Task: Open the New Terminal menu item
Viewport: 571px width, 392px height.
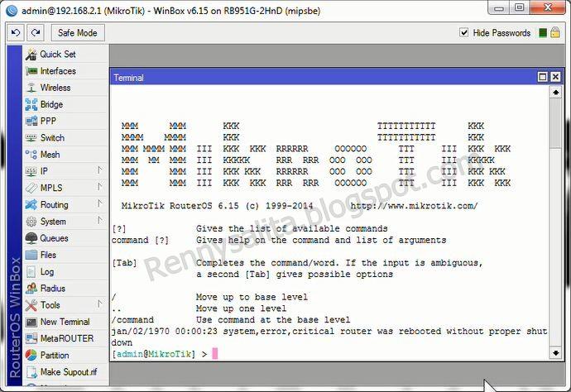Action: pyautogui.click(x=65, y=322)
